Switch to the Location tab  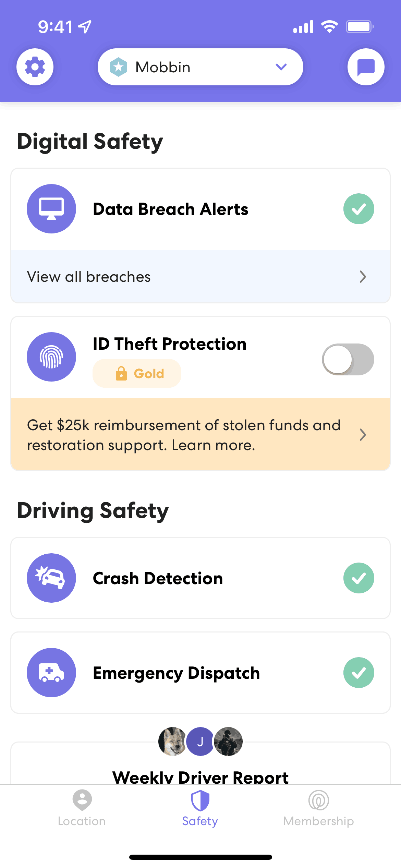[x=82, y=808]
